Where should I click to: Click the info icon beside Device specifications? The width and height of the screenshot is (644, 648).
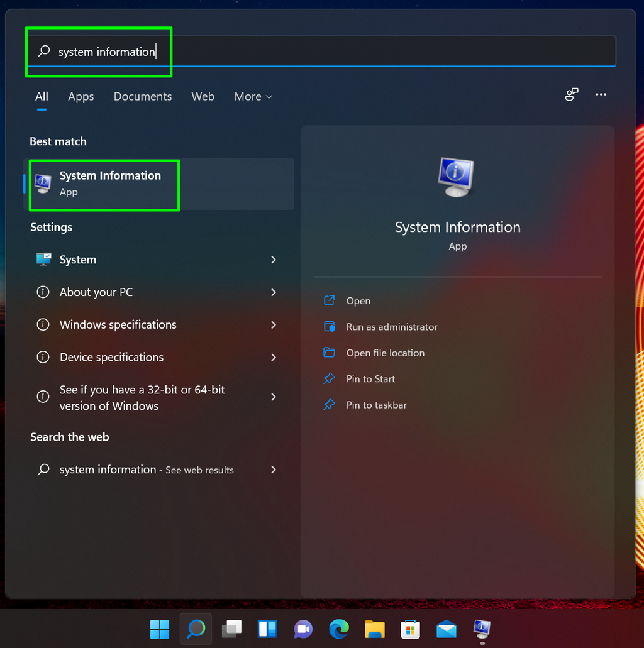click(x=43, y=357)
